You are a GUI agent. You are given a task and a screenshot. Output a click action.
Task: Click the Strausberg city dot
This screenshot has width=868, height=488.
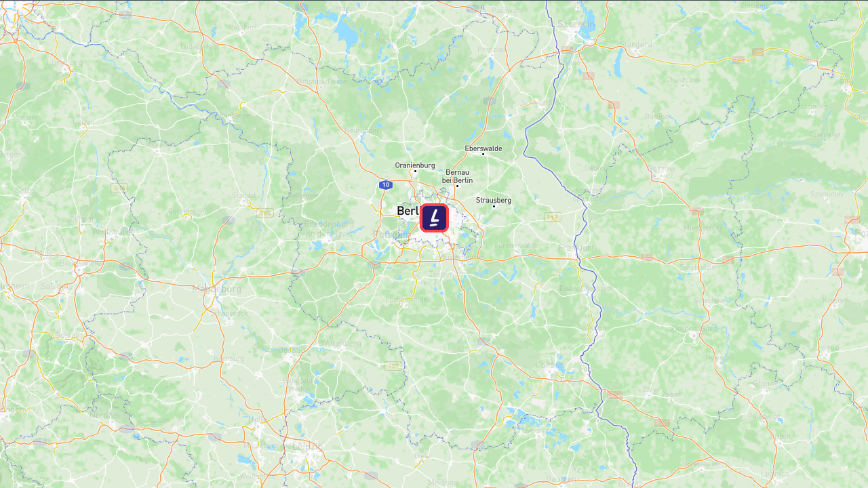click(494, 206)
